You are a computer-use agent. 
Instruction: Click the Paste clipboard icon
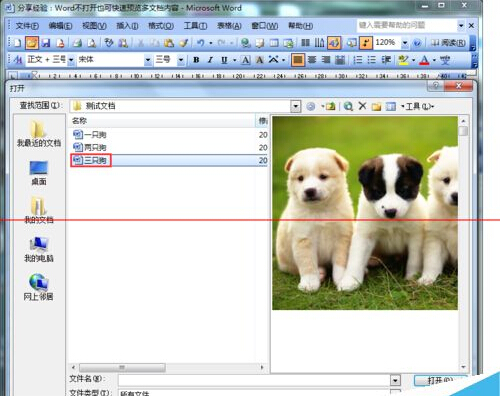169,43
